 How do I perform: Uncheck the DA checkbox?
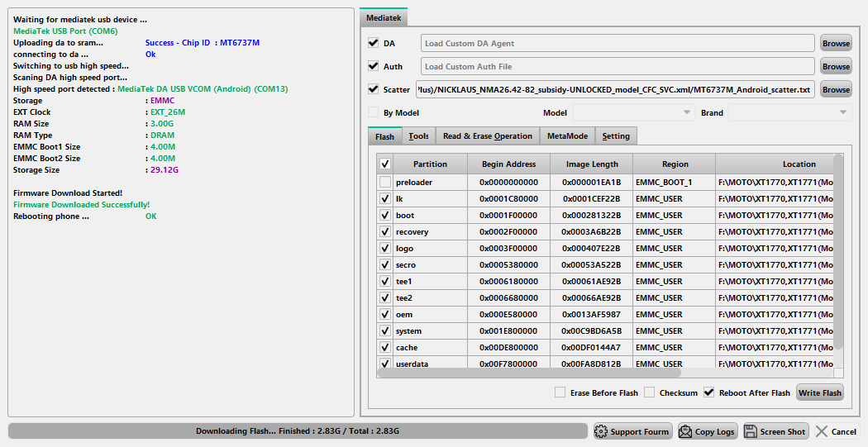pyautogui.click(x=373, y=43)
